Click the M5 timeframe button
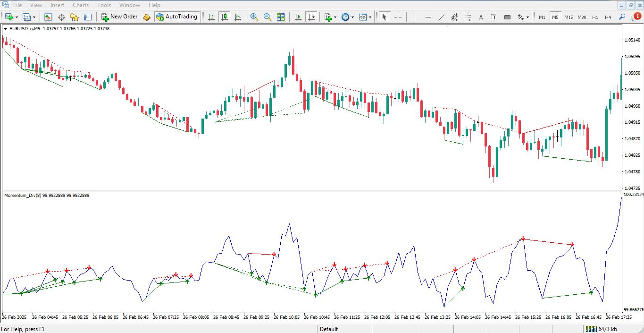The image size is (644, 333). (x=555, y=17)
